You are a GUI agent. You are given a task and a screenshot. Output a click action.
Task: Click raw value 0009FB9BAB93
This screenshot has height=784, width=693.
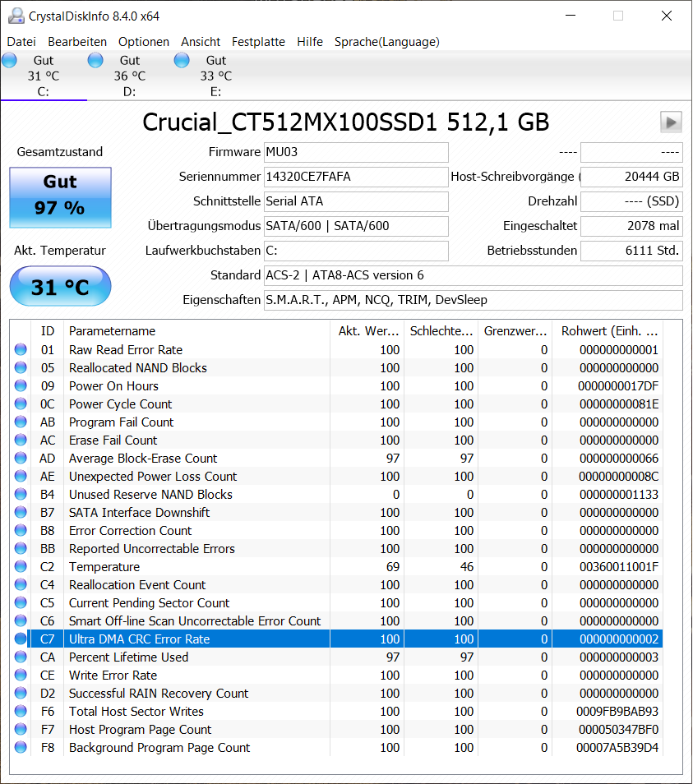pos(617,711)
